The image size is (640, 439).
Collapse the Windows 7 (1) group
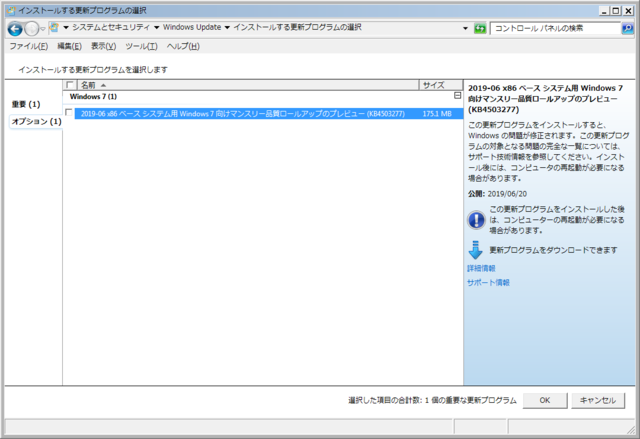click(458, 95)
